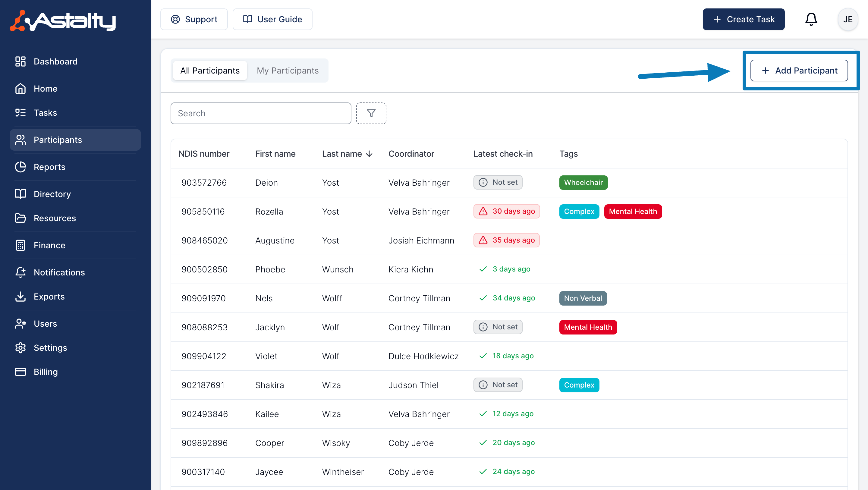868x490 pixels.
Task: Click the Notifications bell-plus sidebar icon
Action: [20, 272]
